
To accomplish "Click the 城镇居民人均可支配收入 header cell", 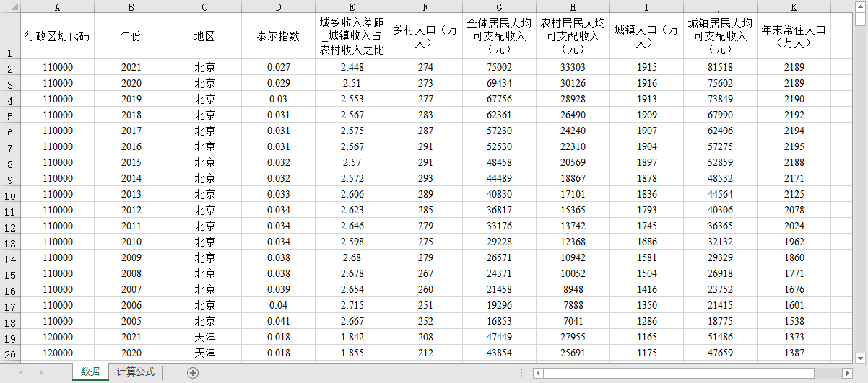I will [720, 36].
